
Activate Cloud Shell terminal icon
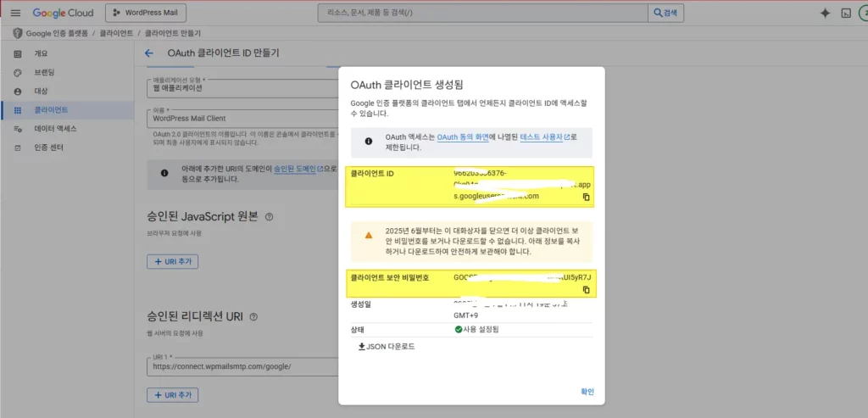(846, 14)
